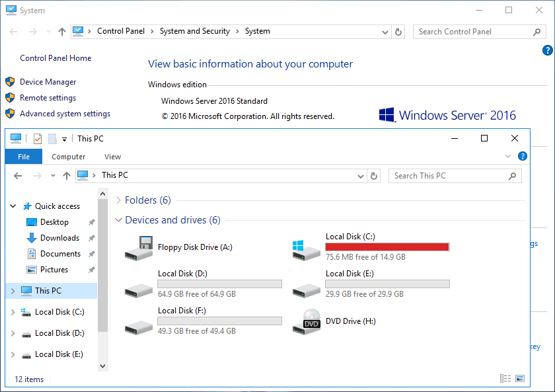Switch to details view in status bar
Screen dimensions: 555x392
(x=505, y=379)
